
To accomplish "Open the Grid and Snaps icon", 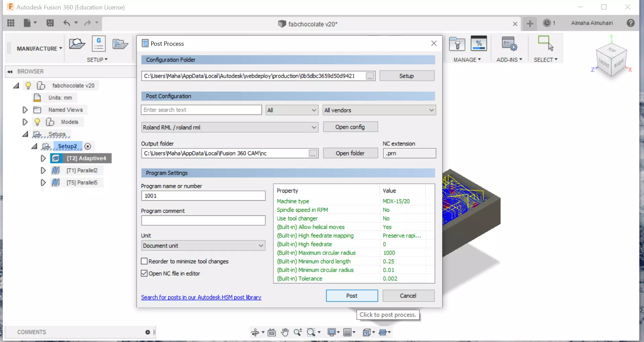I will (347, 333).
